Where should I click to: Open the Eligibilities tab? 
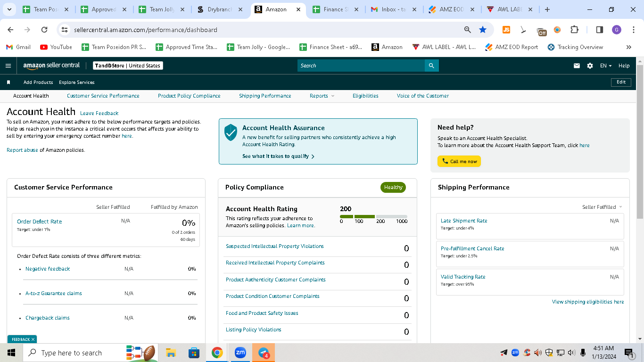tap(365, 96)
